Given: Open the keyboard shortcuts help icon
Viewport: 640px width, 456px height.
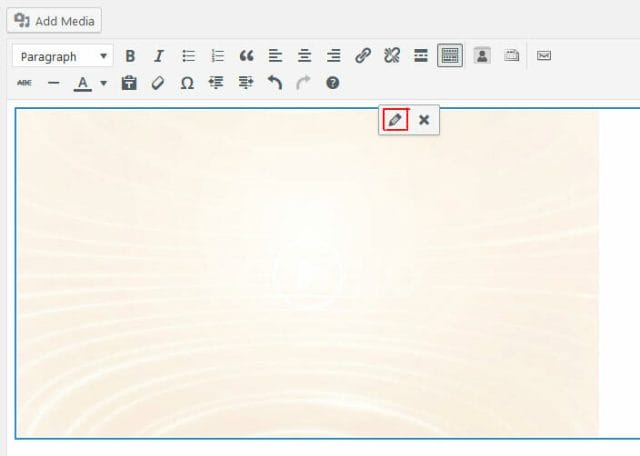Looking at the screenshot, I should (x=333, y=83).
